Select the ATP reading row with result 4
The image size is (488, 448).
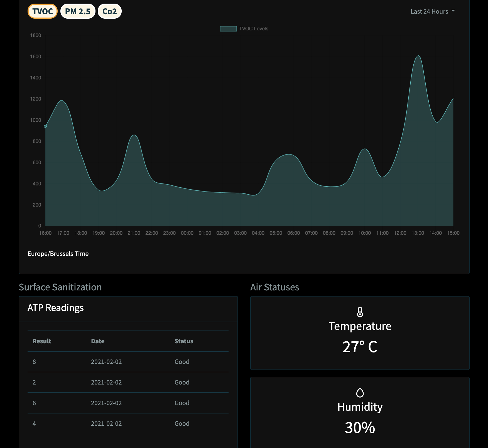click(x=128, y=423)
